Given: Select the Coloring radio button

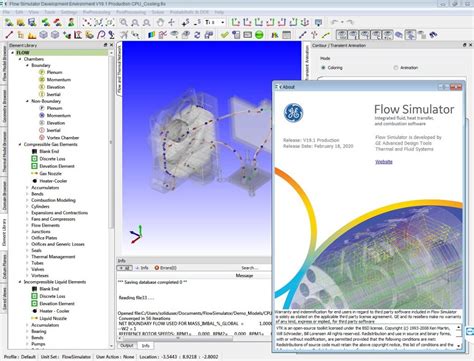Looking at the screenshot, I should point(323,68).
